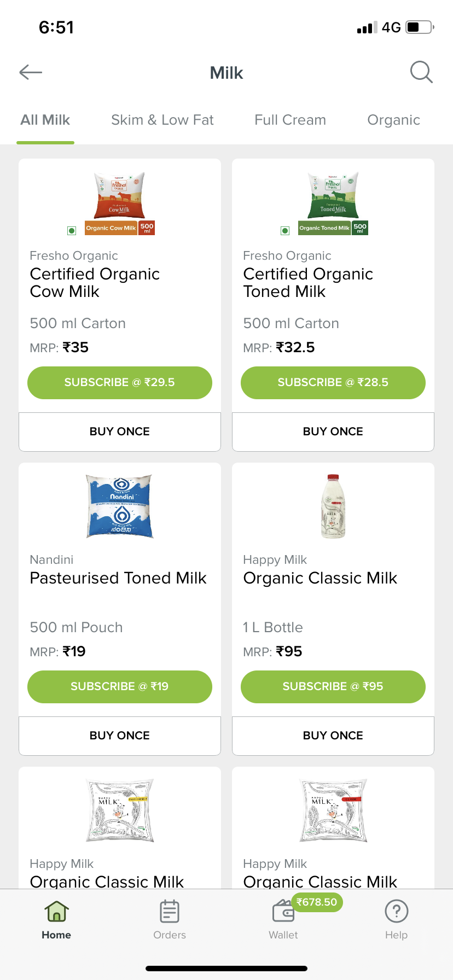Viewport: 453px width, 980px height.
Task: Tap the vegetarian mark on Organic Cow Milk
Action: (72, 231)
